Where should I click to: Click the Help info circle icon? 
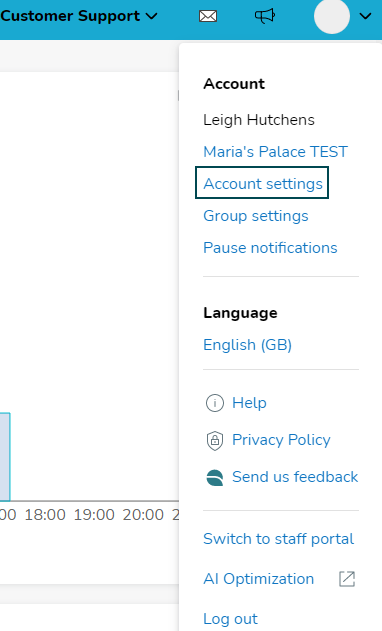tap(215, 403)
